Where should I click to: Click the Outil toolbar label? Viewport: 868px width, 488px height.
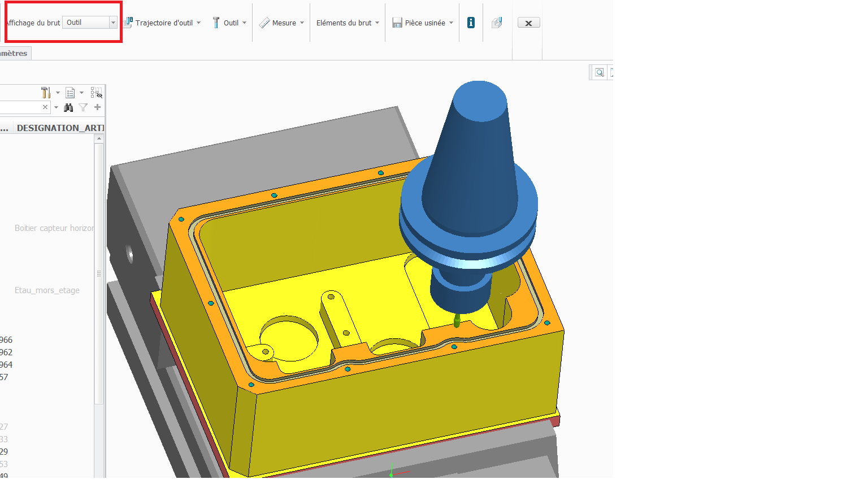pos(231,23)
